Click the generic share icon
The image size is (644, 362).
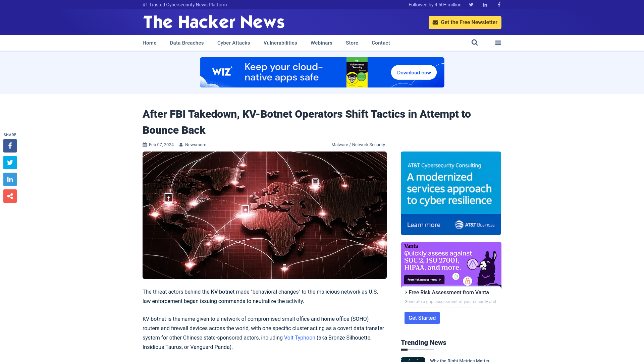[10, 196]
